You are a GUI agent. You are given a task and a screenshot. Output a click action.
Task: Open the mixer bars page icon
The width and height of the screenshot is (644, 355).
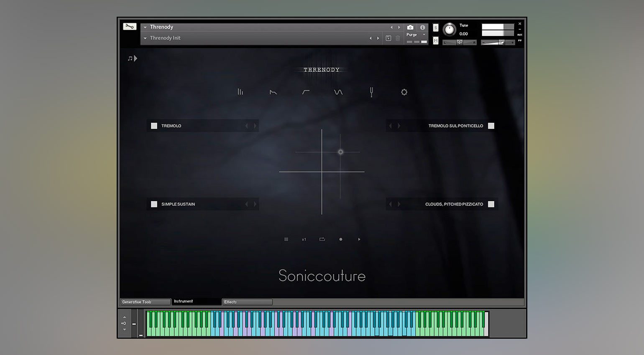pos(240,92)
